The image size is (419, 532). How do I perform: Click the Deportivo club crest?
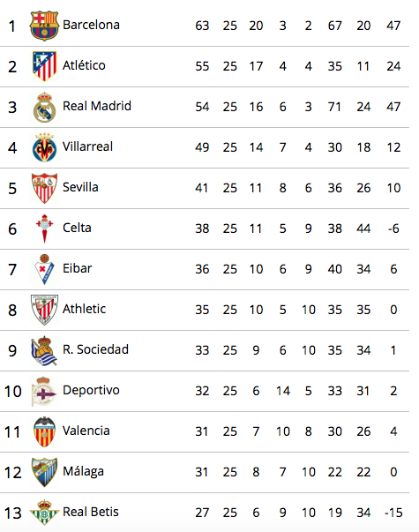tap(44, 391)
